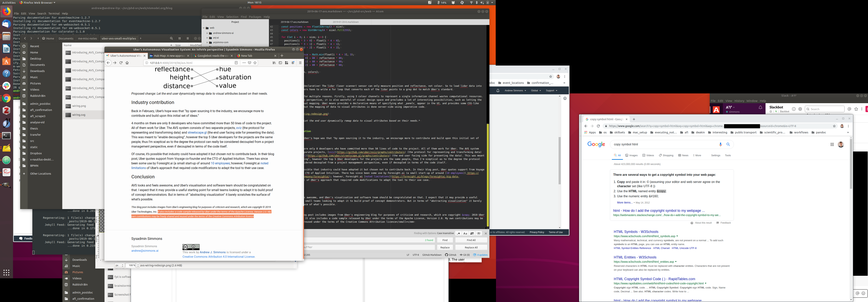Open Andrew Simmons account dropdown

(x=515, y=91)
